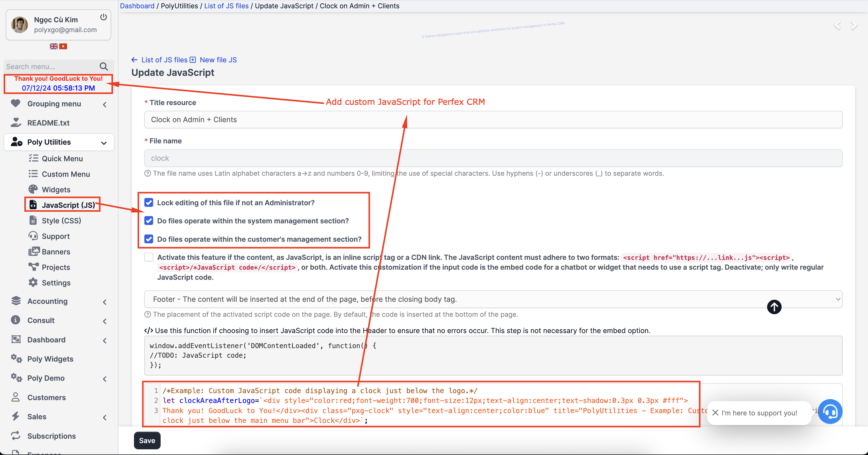Open the Quick Menu section
The height and width of the screenshot is (455, 868).
(62, 158)
